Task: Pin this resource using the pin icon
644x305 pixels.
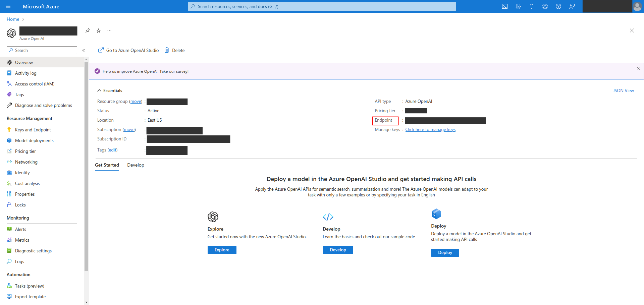Action: click(x=88, y=30)
